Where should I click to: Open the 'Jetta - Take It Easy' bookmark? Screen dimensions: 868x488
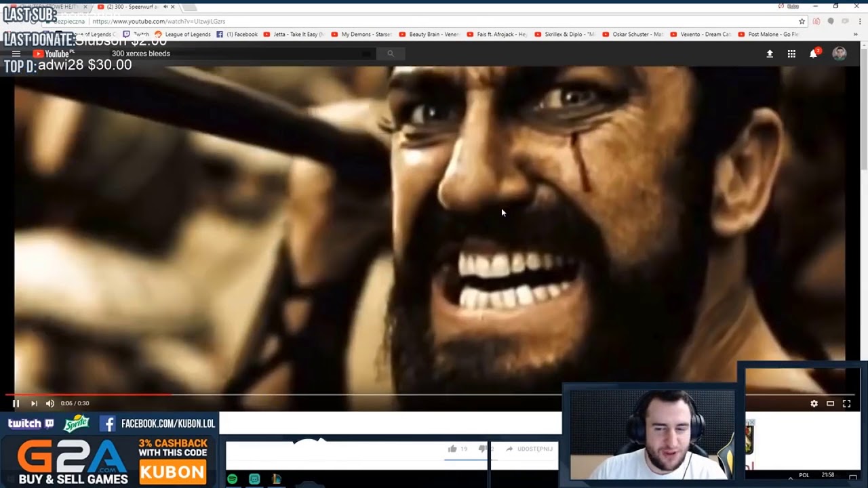click(x=294, y=34)
